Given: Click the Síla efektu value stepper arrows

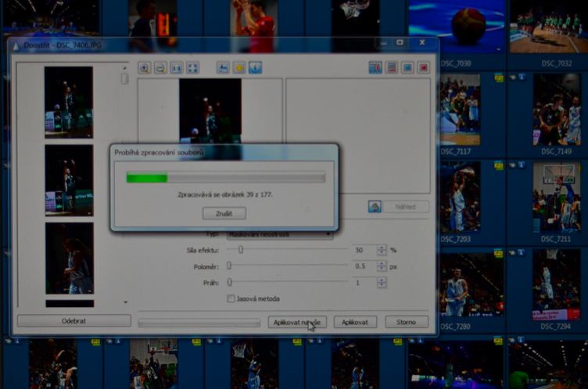Looking at the screenshot, I should tap(382, 250).
